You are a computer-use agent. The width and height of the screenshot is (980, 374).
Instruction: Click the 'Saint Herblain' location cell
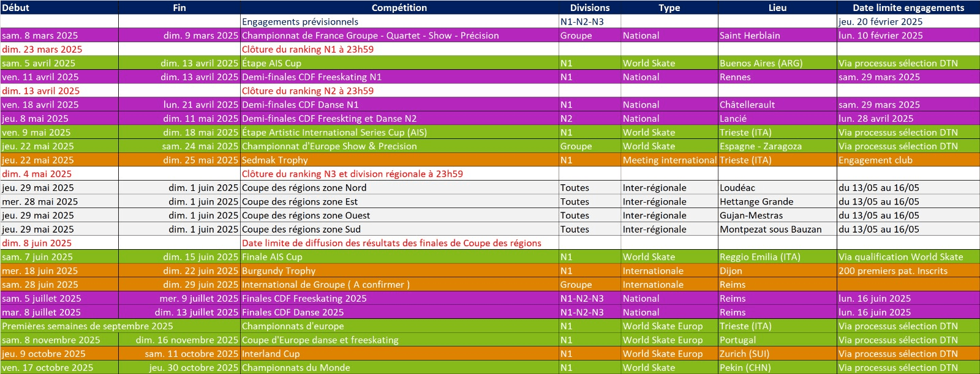[777, 36]
